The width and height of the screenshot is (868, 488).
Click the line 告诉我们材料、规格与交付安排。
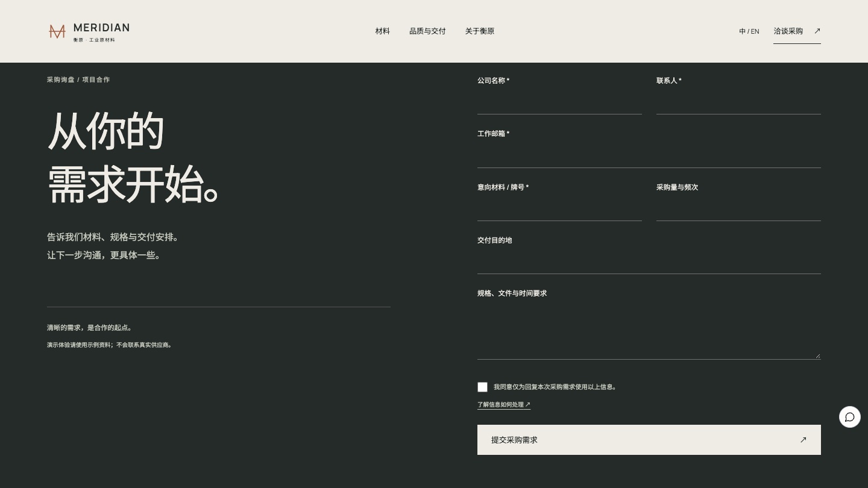tap(113, 237)
